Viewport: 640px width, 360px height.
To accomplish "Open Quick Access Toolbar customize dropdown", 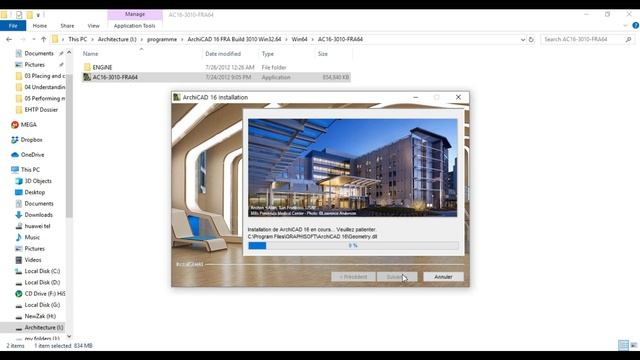I will [38, 15].
